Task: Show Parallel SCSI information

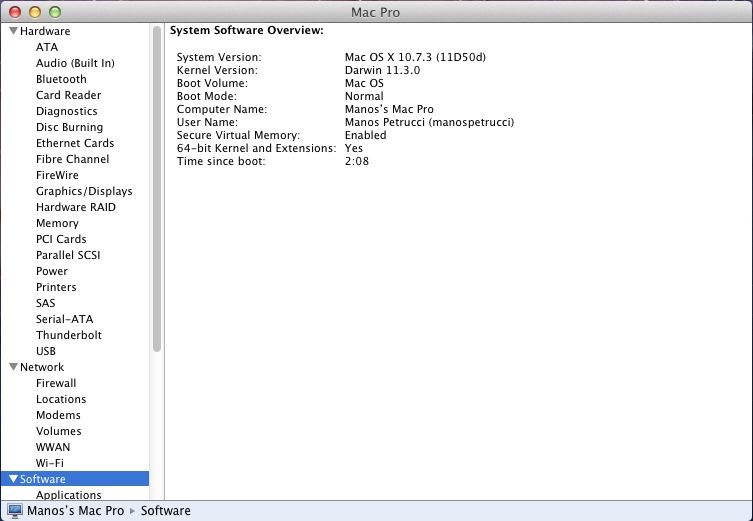Action: tap(68, 255)
